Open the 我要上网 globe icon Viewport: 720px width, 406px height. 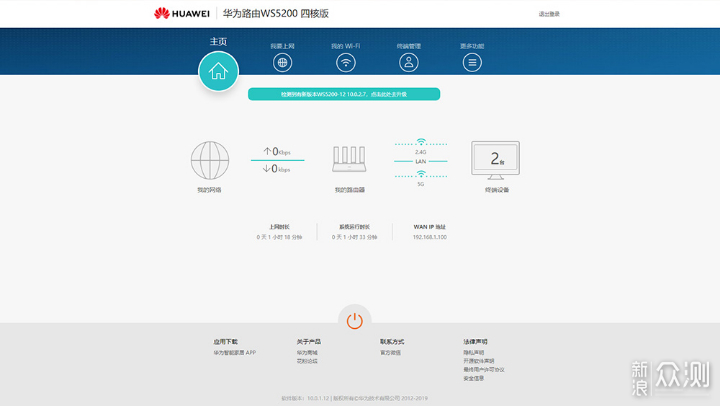[282, 62]
